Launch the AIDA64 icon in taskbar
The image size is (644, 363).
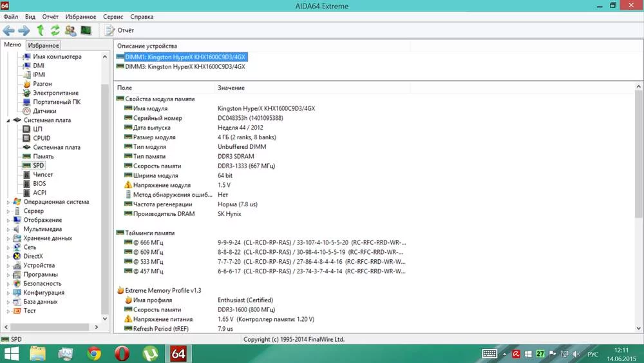coord(178,353)
